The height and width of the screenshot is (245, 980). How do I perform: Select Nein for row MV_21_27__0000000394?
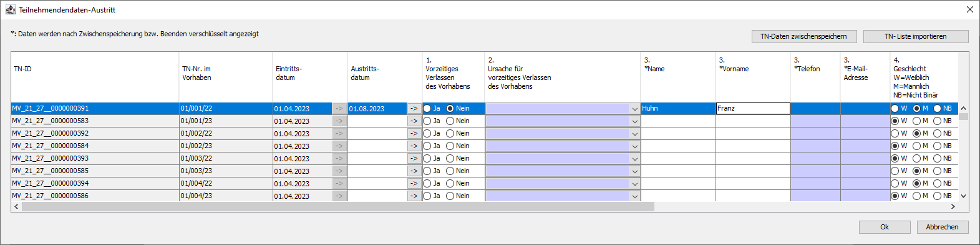point(450,183)
